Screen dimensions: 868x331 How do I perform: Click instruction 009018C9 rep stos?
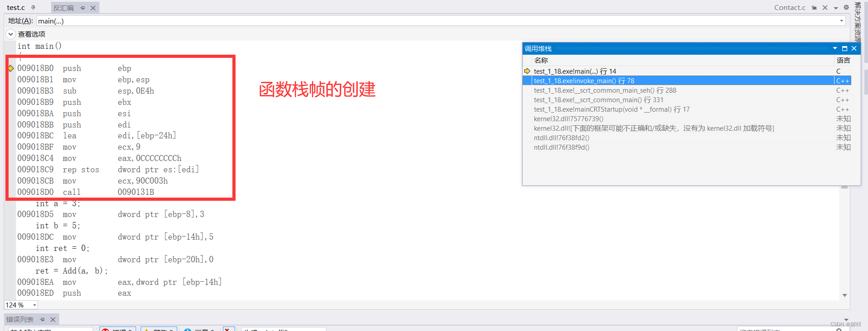coord(108,170)
